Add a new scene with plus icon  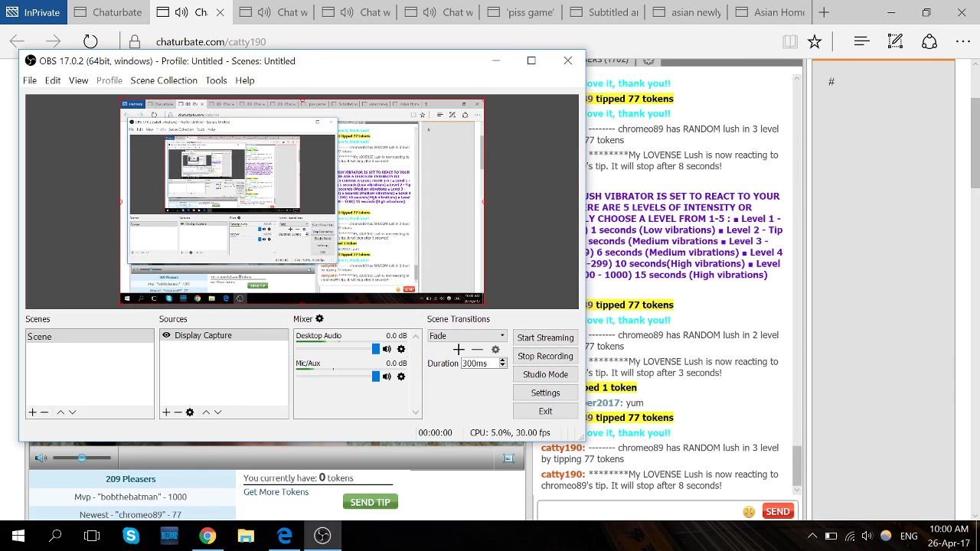click(32, 412)
